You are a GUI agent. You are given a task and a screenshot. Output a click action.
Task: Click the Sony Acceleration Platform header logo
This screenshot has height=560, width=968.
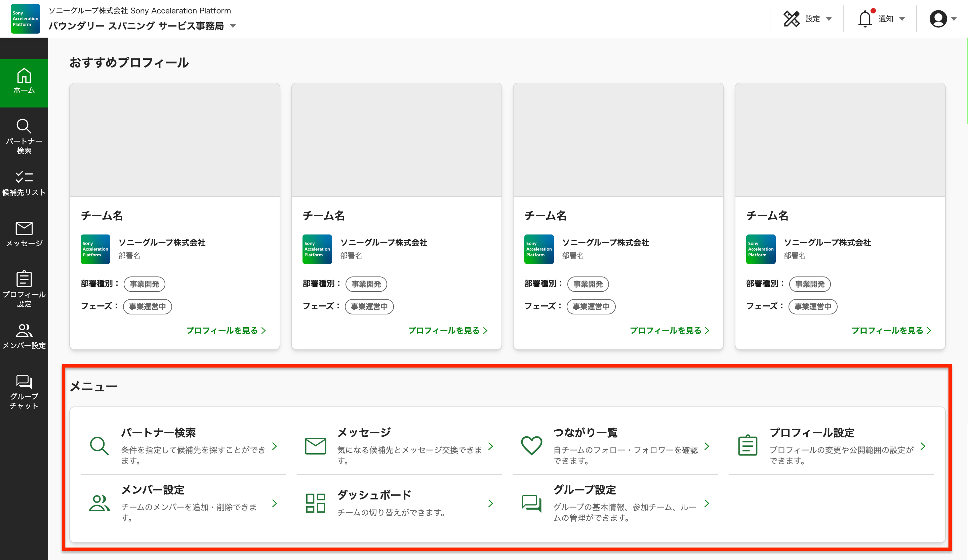[25, 18]
